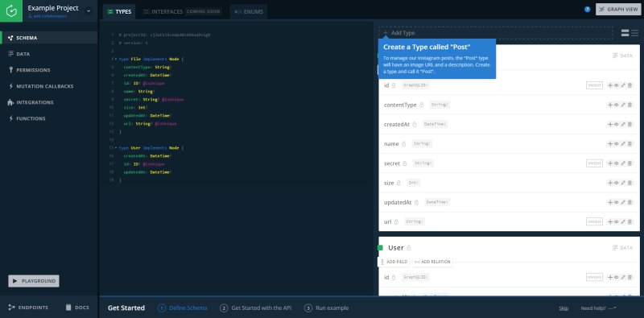Click the Graphcool logo icon
644x318 pixels.
pyautogui.click(x=11, y=10)
